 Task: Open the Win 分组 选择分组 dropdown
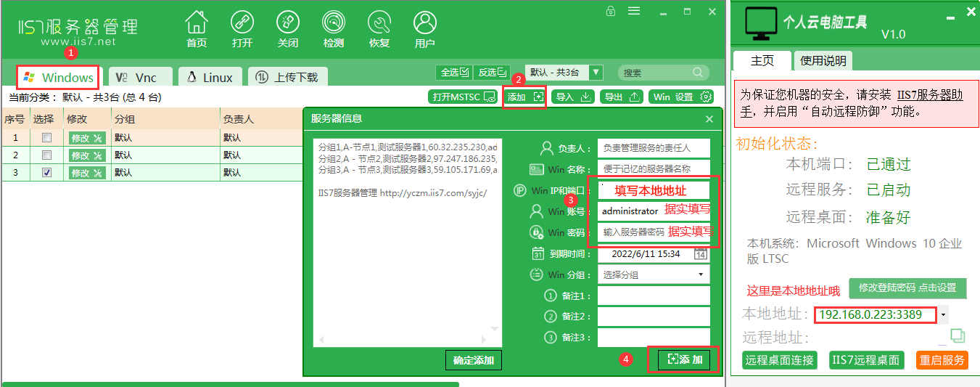coord(654,274)
